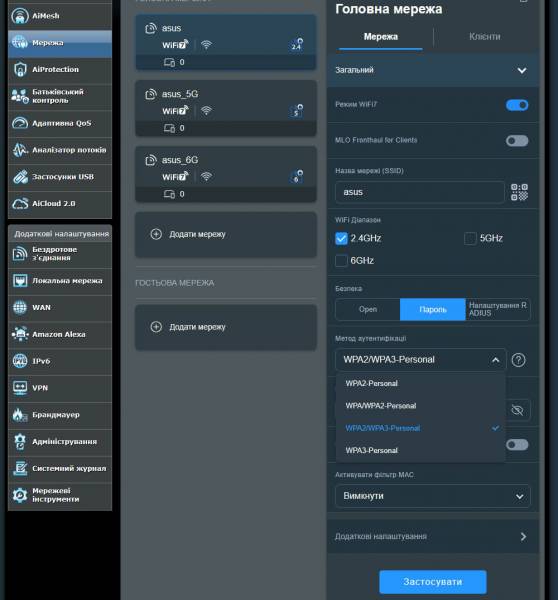Open the AiProtection shield icon
558x600 pixels.
(x=20, y=69)
